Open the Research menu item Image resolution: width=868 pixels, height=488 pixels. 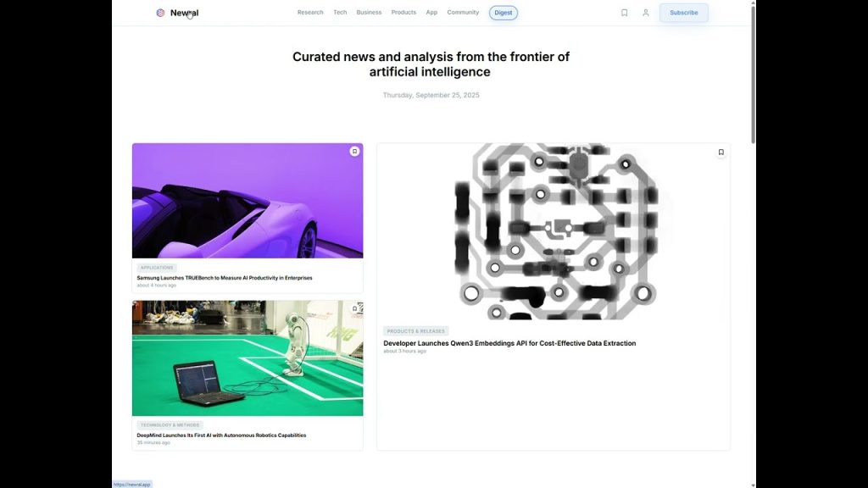pos(310,13)
